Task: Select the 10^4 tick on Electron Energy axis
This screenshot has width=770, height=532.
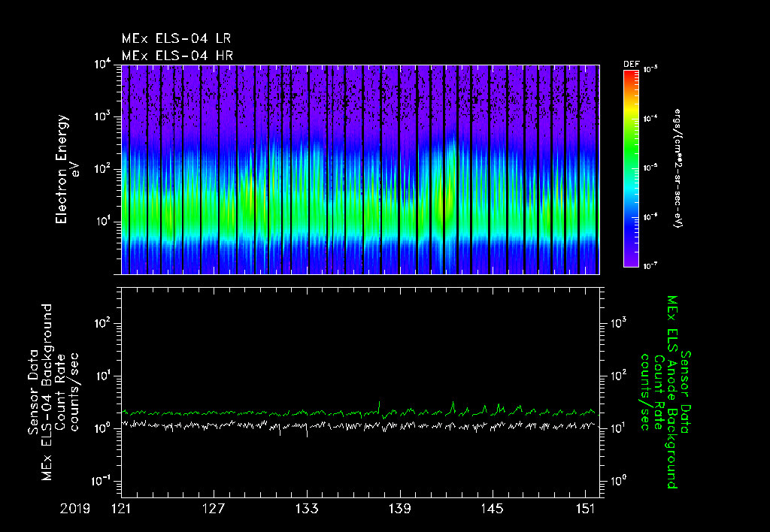Action: pos(103,65)
